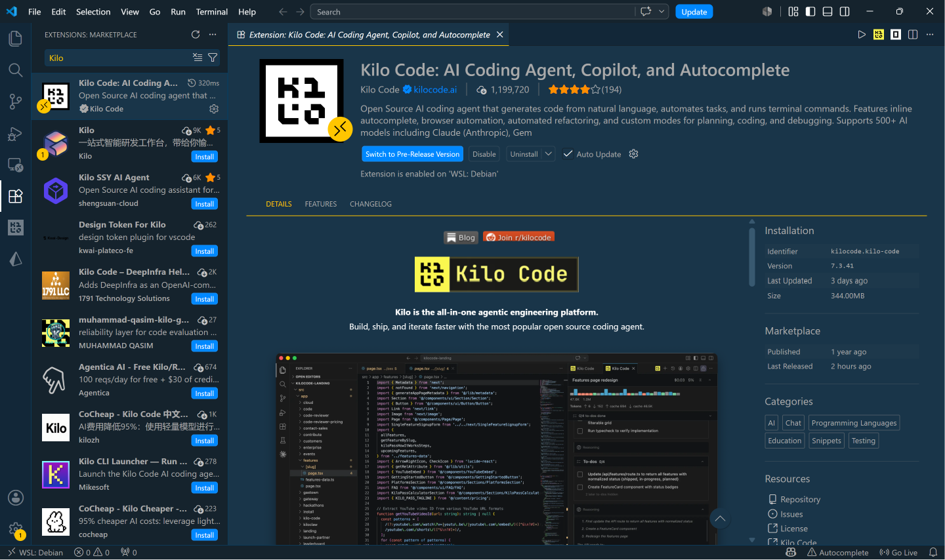Screen dimensions: 945x560
Task: Select the DETAILS tab
Action: pyautogui.click(x=279, y=204)
